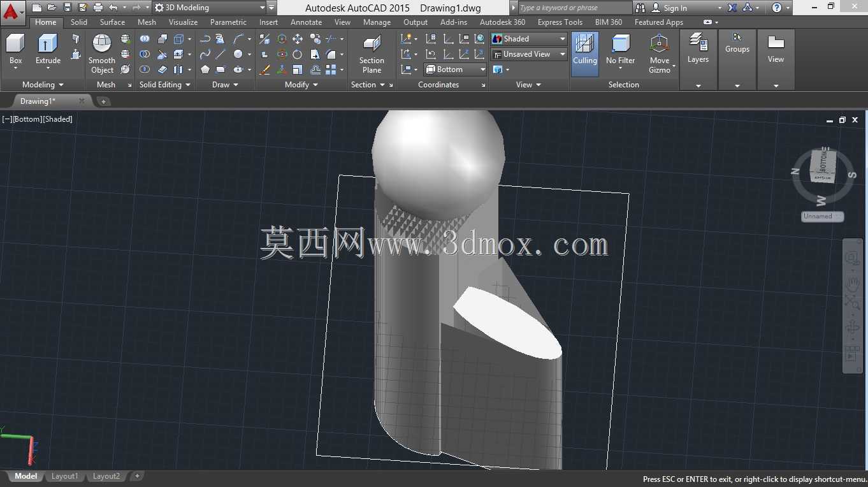The image size is (868, 487).
Task: Click the Autodesk Exchange X icon
Action: [x=732, y=8]
